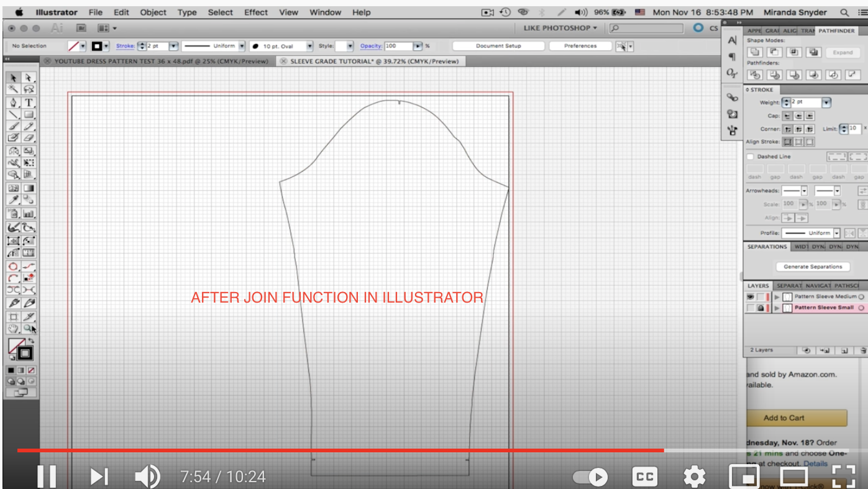Select the Type tool
The height and width of the screenshot is (489, 868).
(29, 102)
